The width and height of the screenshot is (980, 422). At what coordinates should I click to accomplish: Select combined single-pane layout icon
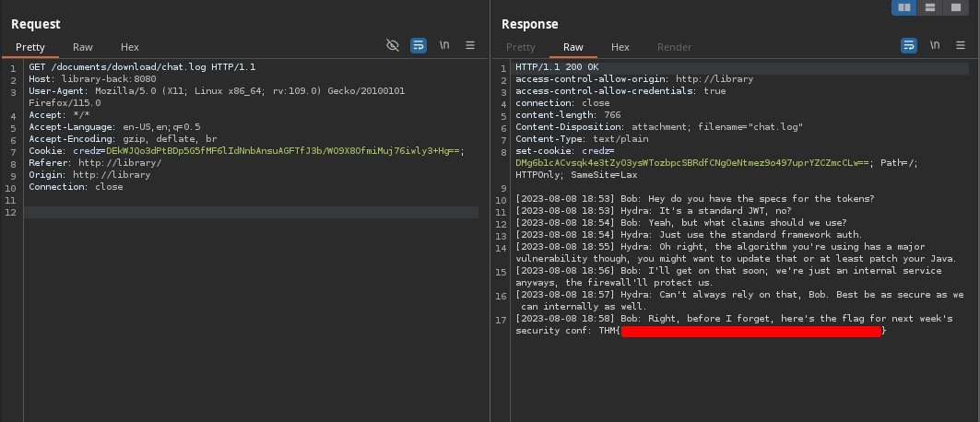point(957,7)
